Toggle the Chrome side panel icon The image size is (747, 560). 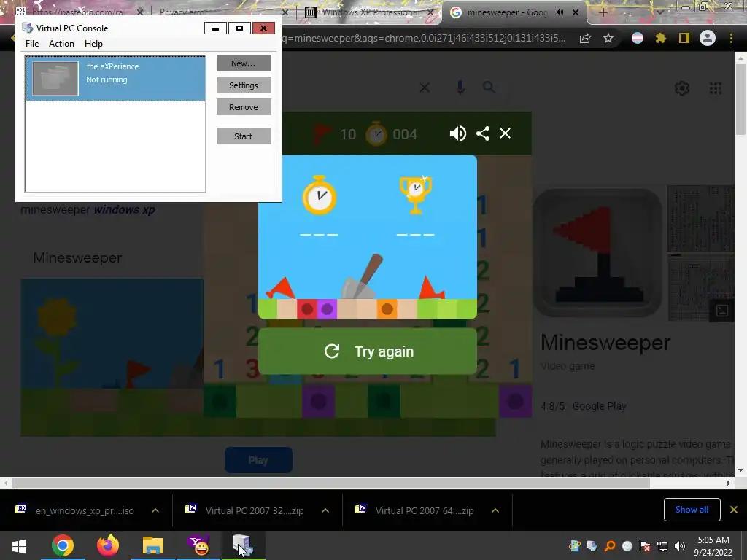click(684, 38)
